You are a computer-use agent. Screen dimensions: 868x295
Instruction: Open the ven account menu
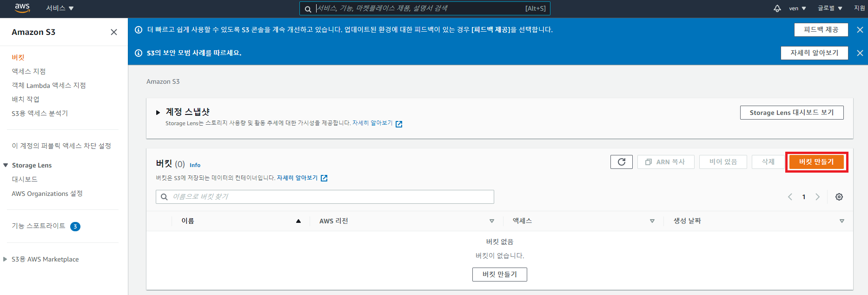tap(797, 8)
